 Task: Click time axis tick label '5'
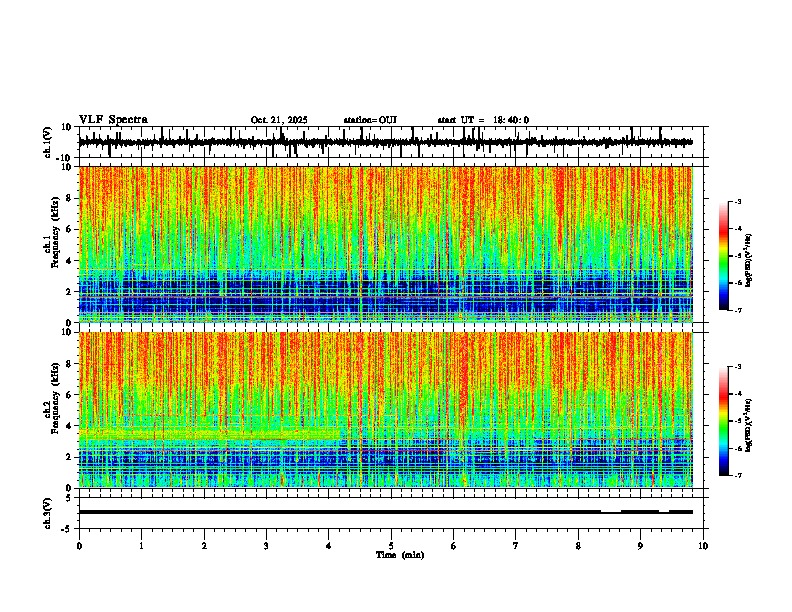pos(391,546)
